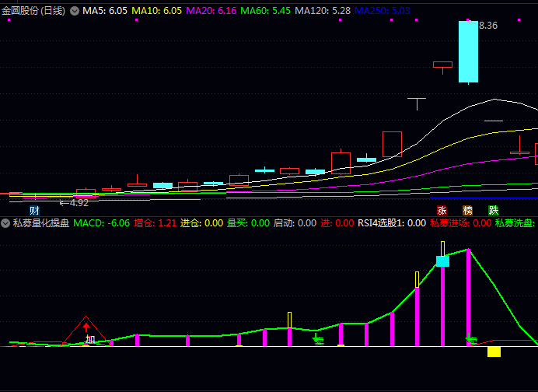Click the 私募量化操盘 indicator name

[x=41, y=223]
